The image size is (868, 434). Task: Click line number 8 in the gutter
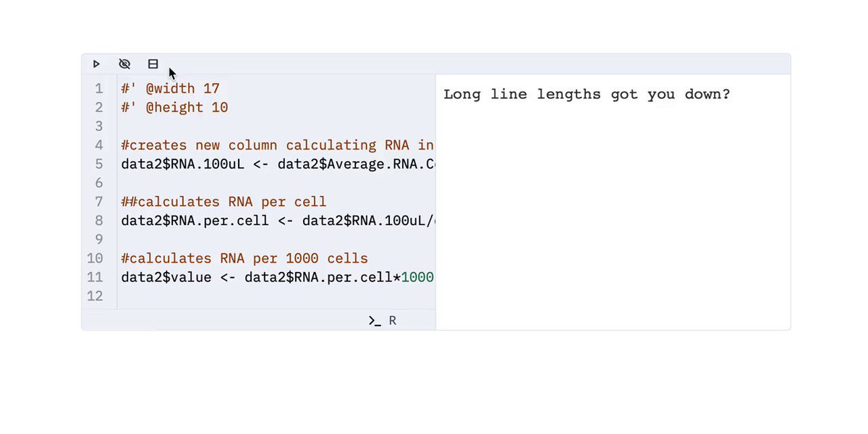pos(99,221)
